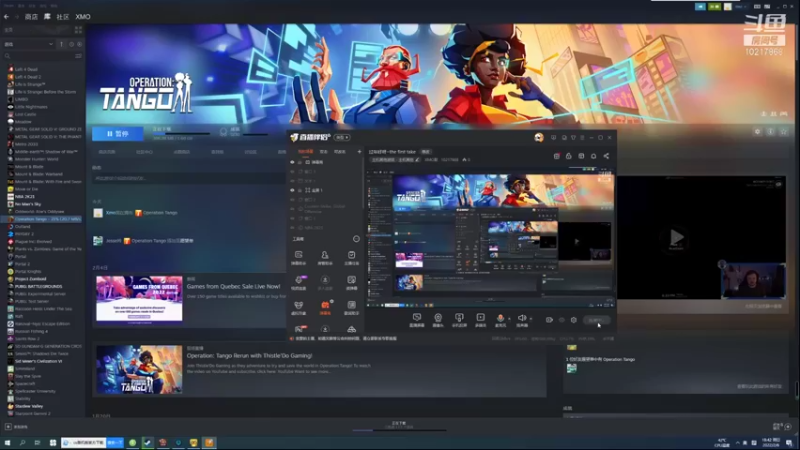Toggle visibility of the 文字 1 source
This screenshot has height=450, width=800.
[x=292, y=181]
